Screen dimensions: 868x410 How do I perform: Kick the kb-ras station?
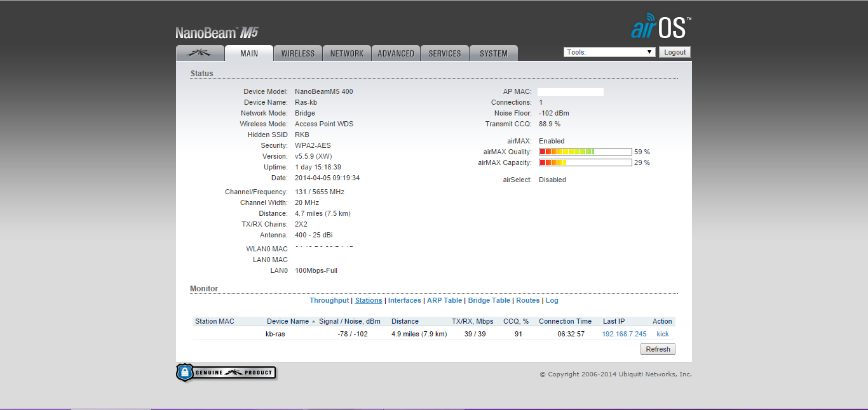tap(662, 334)
